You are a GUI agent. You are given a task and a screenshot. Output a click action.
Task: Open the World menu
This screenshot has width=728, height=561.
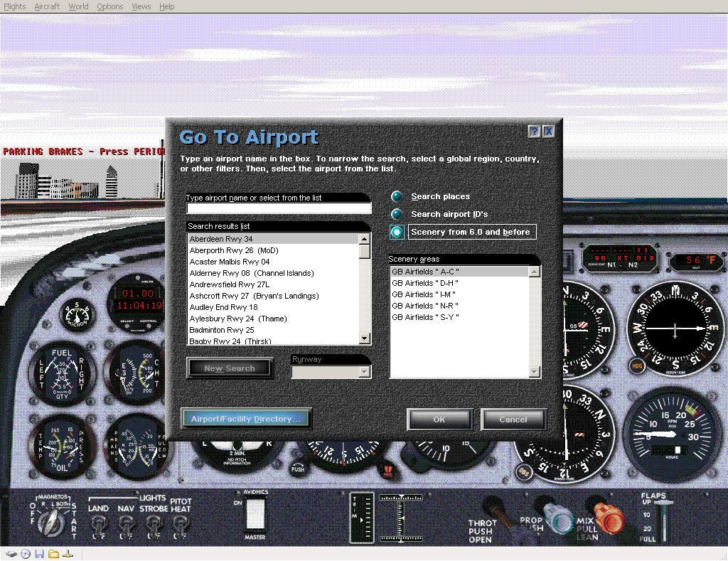point(78,6)
